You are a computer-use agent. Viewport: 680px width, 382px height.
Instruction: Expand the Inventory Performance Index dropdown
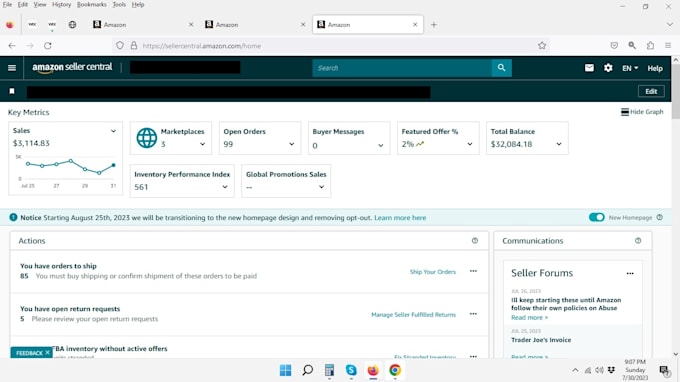[x=225, y=187]
